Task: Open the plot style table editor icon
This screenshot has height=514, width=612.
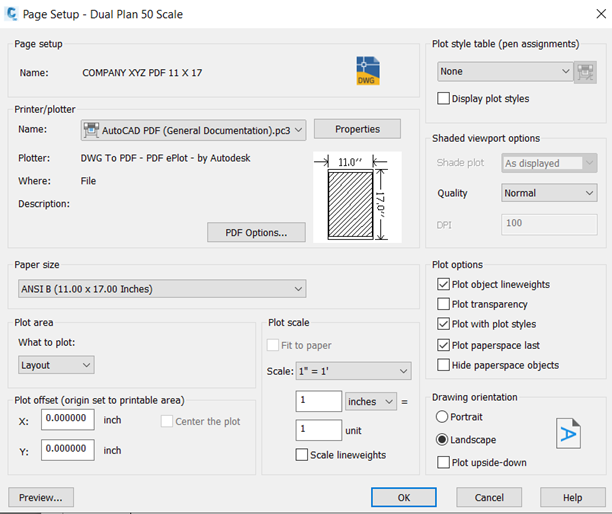Action: pos(585,72)
